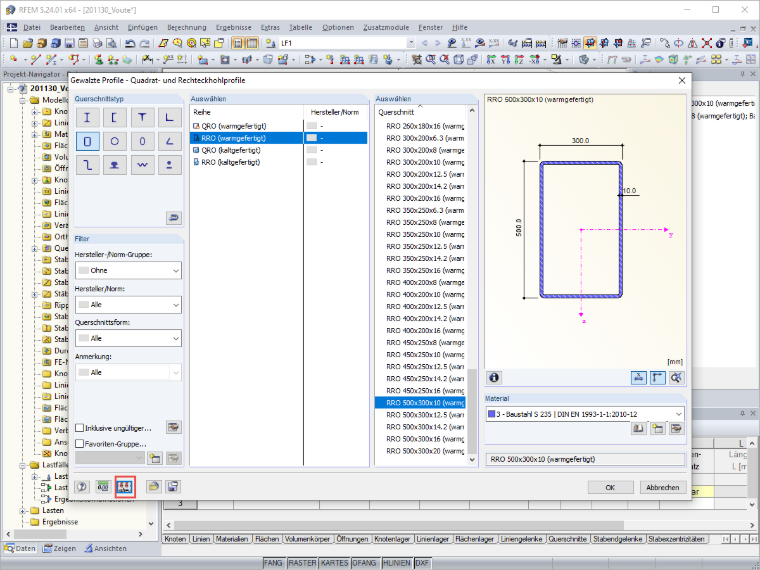Toggle axes display in section preview

pyautogui.click(x=658, y=378)
